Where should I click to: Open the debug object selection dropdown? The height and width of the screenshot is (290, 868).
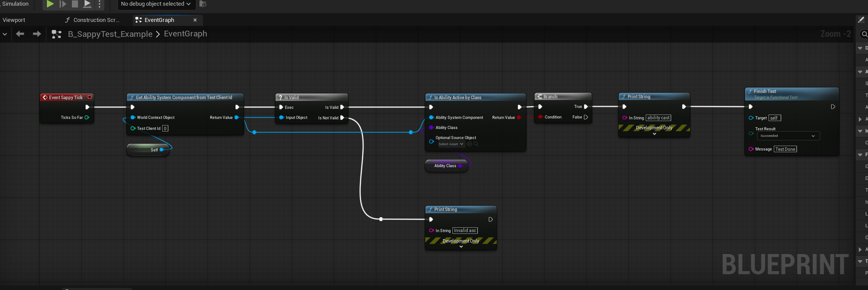click(156, 4)
